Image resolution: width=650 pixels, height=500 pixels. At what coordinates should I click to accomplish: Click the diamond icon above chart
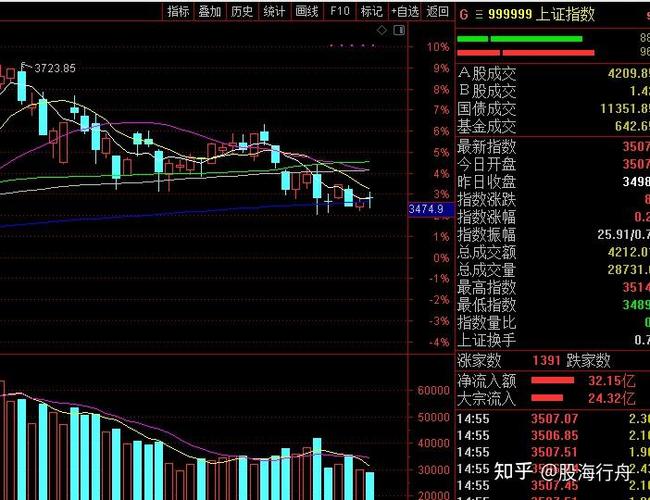click(382, 33)
